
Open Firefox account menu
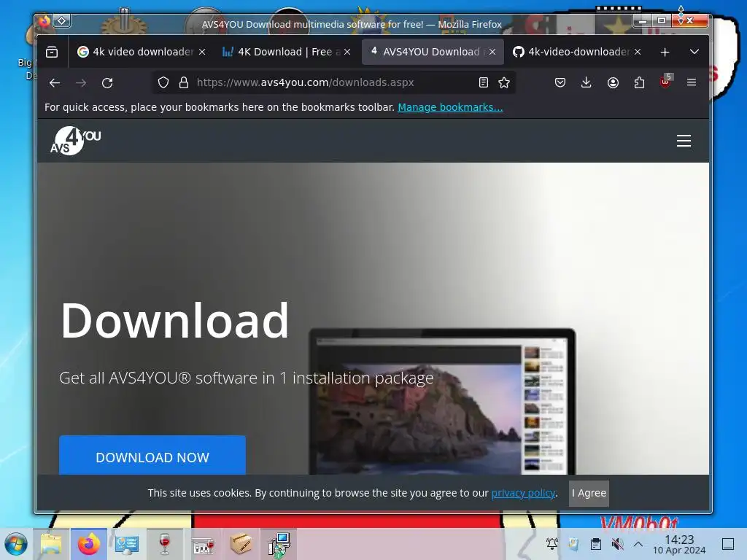tap(613, 83)
